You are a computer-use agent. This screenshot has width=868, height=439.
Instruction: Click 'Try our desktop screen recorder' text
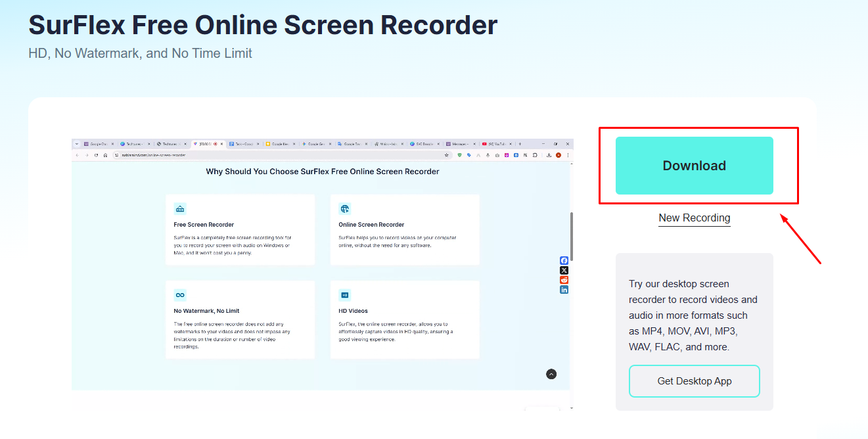point(693,315)
